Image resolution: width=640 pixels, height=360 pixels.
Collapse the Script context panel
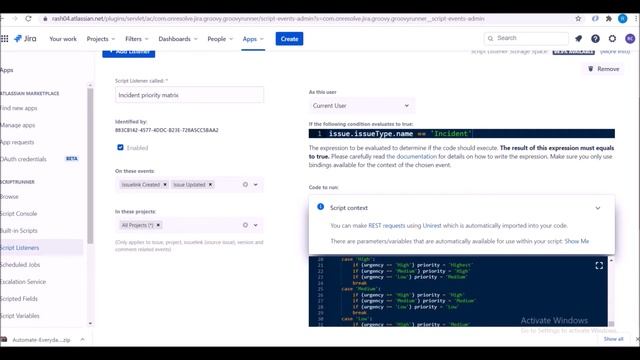point(598,208)
